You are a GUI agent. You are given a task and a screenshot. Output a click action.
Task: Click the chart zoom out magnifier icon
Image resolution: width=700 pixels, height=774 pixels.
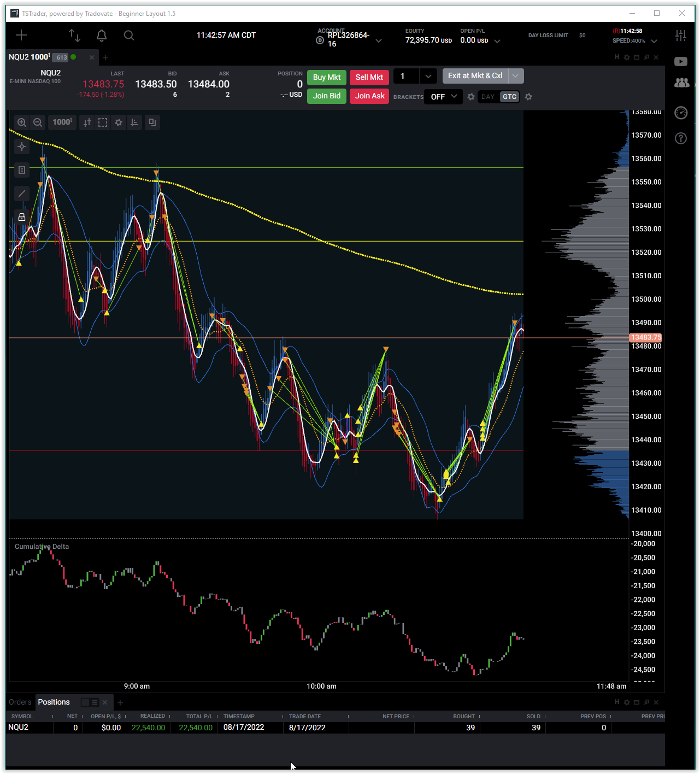click(x=38, y=122)
